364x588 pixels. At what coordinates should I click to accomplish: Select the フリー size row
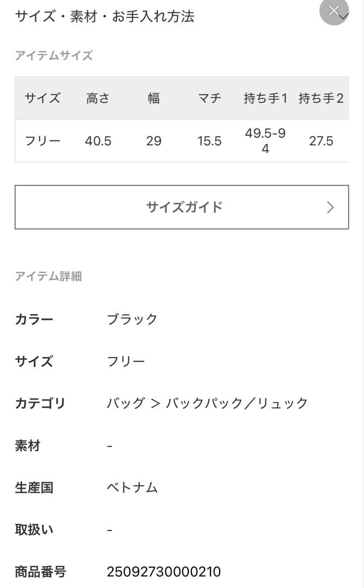pos(42,140)
